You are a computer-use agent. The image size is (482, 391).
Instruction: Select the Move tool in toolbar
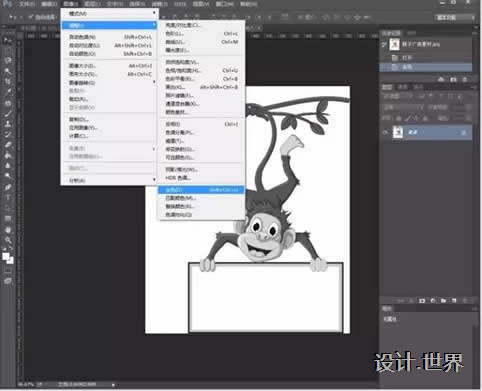click(x=7, y=40)
